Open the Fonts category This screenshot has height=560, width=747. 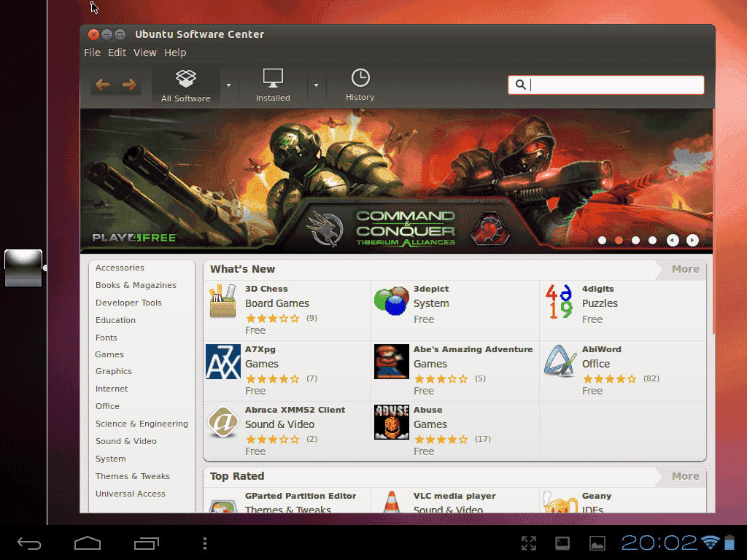click(x=107, y=338)
